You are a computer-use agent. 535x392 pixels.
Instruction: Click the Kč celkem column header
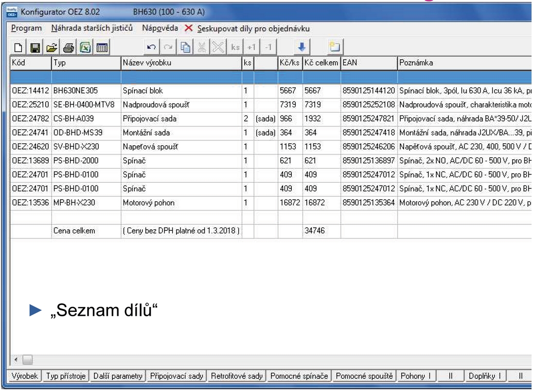tap(322, 63)
